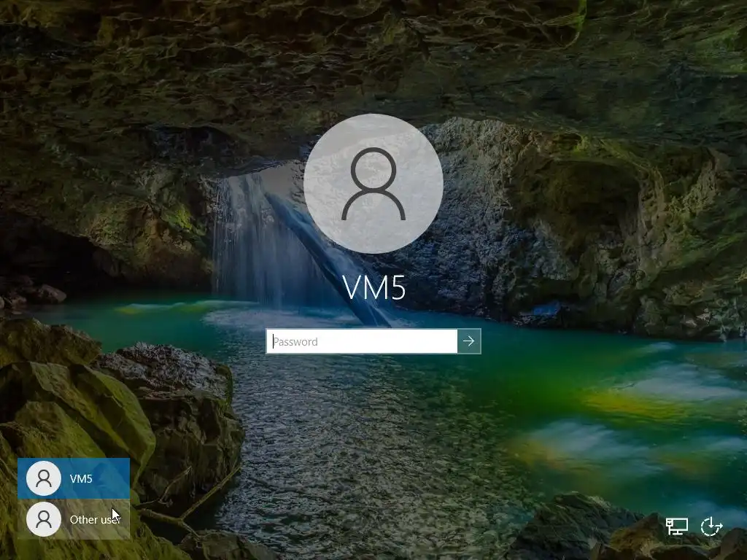747x560 pixels.
Task: Click the VM5 username heading text
Action: [x=374, y=287]
